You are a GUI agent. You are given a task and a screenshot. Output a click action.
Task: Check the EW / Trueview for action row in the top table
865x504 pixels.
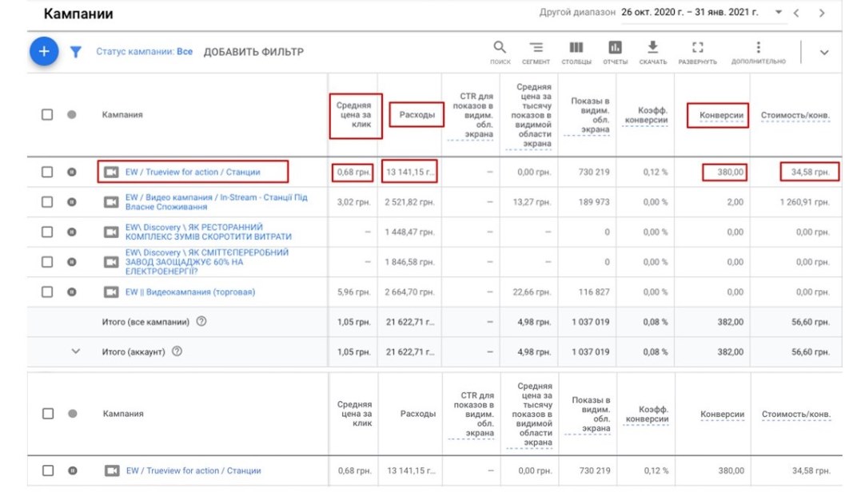click(47, 172)
